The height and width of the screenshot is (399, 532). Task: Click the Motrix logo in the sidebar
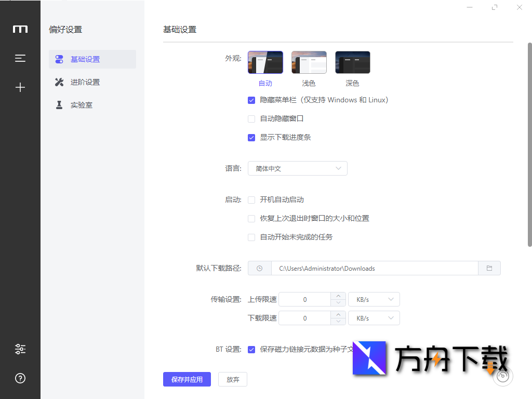click(20, 29)
